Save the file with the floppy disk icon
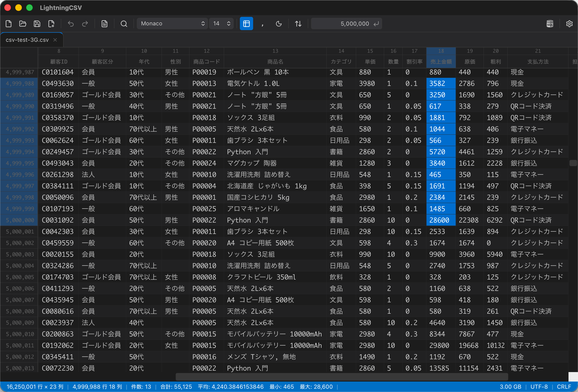This screenshot has width=578, height=392. [x=37, y=24]
